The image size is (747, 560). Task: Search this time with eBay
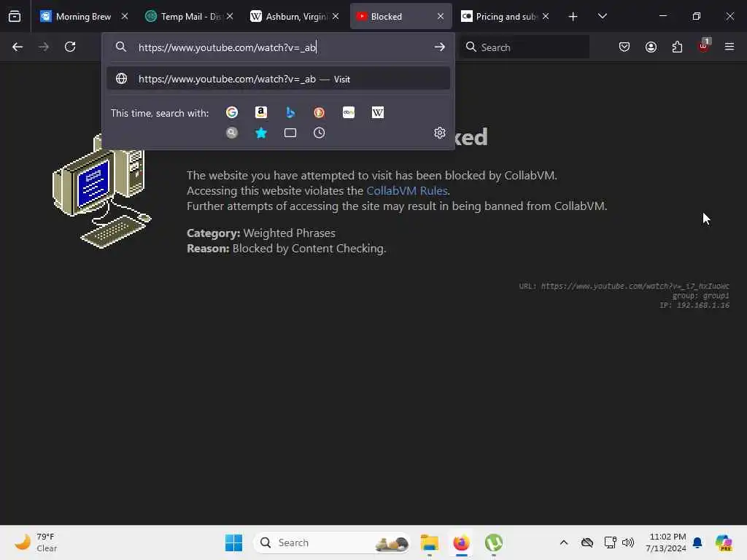coord(349,112)
